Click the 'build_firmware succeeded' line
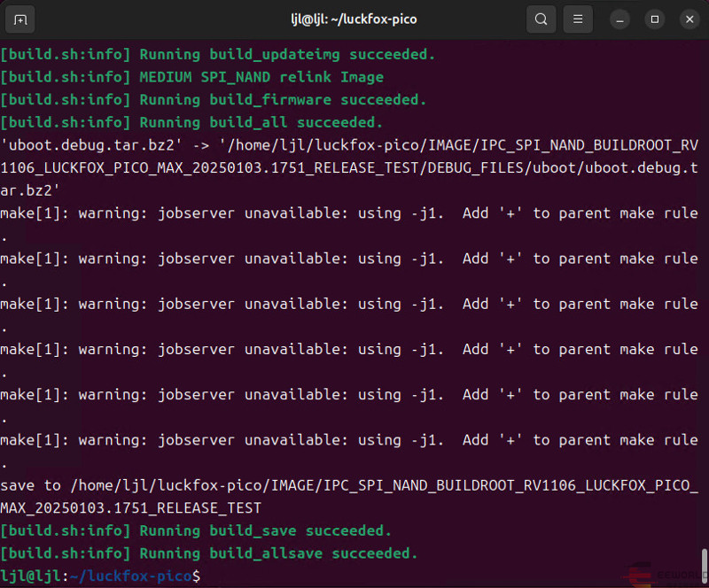This screenshot has height=588, width=709. [x=214, y=100]
